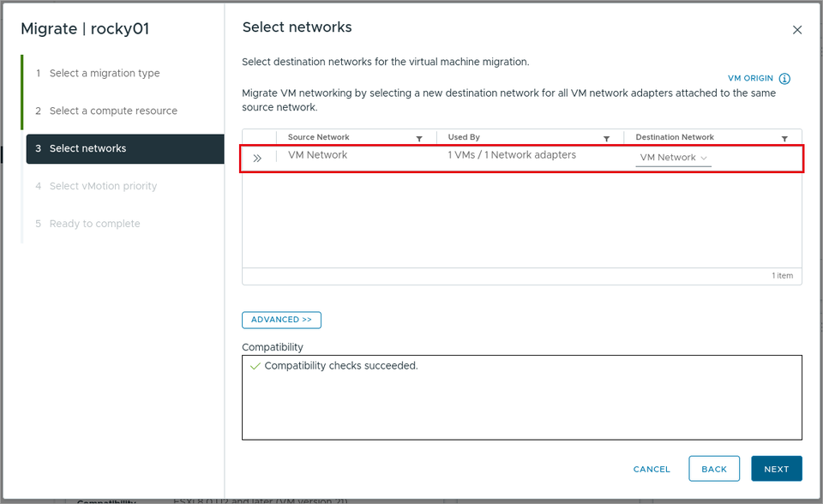Filter the Used By column
Screen dimensions: 823x504
pos(606,139)
